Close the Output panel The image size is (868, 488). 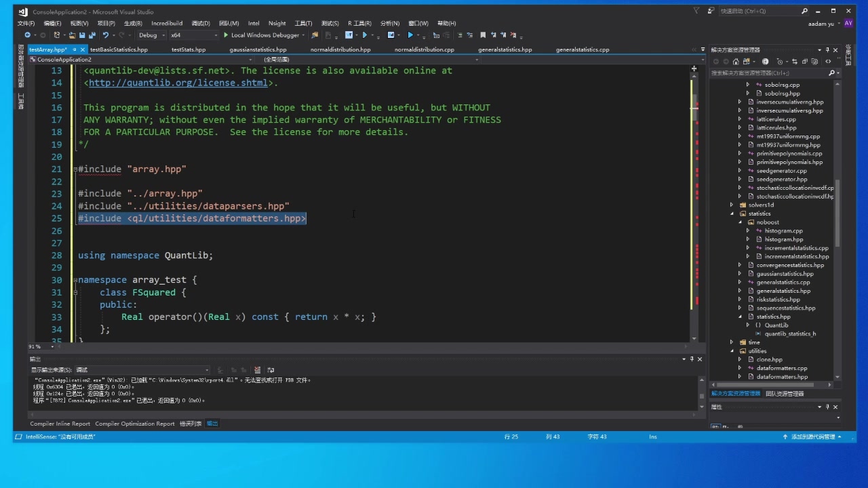[700, 359]
